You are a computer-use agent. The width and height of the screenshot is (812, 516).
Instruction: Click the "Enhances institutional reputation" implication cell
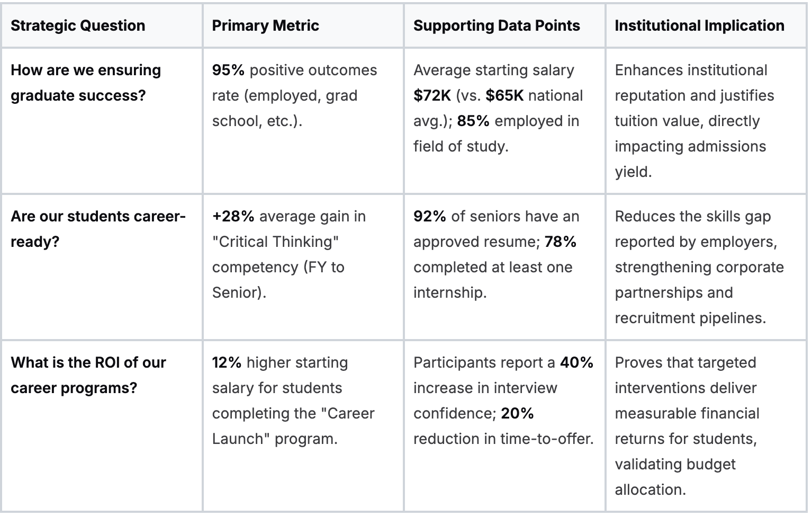[x=694, y=121]
